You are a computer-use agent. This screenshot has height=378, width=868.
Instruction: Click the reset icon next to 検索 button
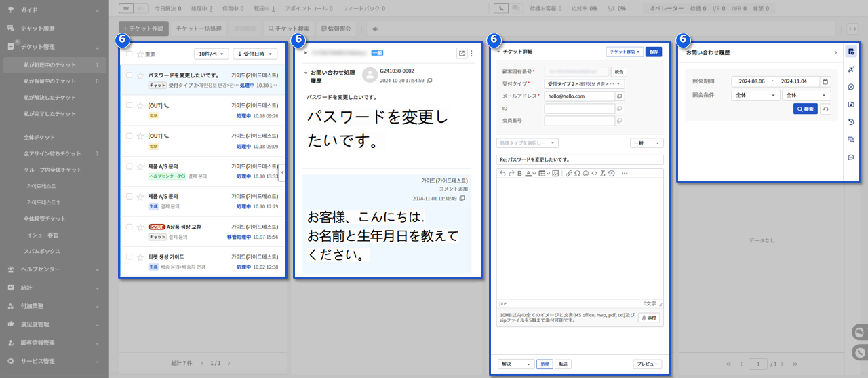click(825, 109)
